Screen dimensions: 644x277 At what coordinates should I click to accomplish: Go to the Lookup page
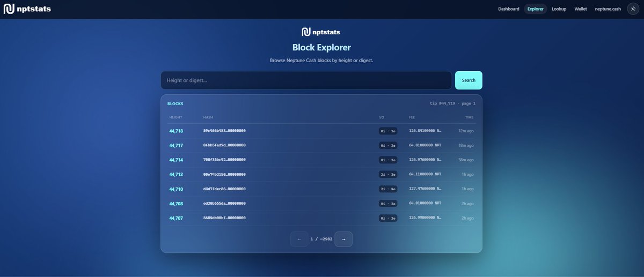click(x=559, y=9)
